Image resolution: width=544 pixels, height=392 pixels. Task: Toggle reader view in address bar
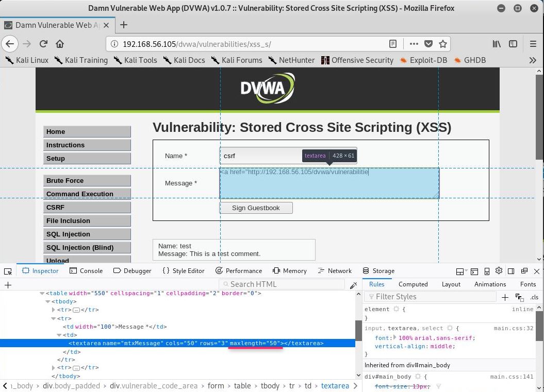coord(393,44)
